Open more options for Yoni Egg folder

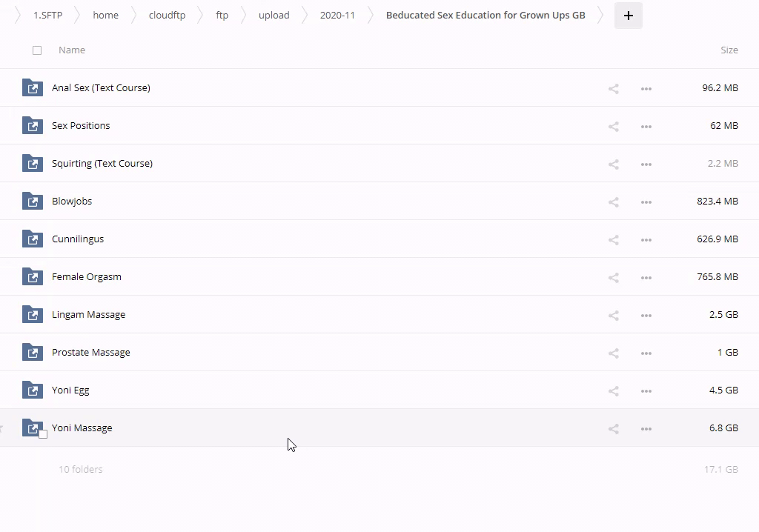[646, 390]
